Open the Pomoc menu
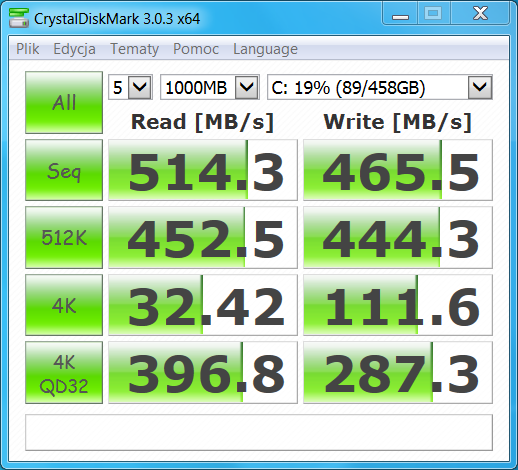 pyautogui.click(x=196, y=49)
